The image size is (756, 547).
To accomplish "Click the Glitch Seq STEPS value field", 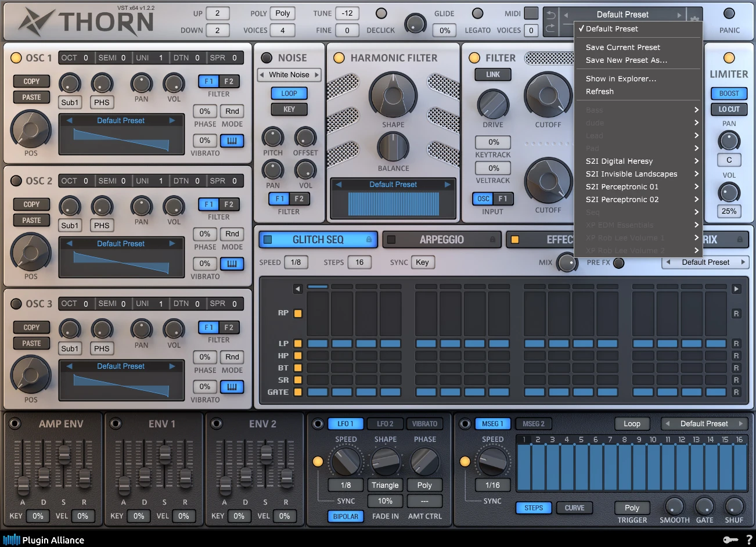I will 359,262.
